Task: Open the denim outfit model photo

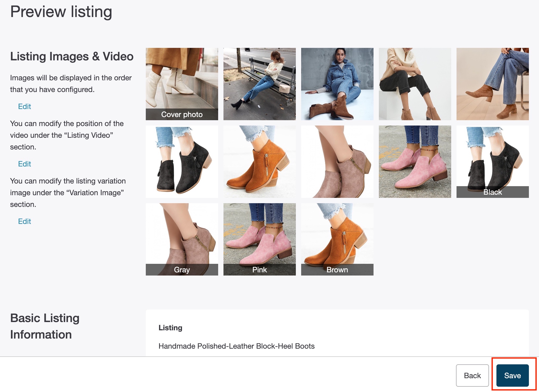Action: pyautogui.click(x=337, y=84)
